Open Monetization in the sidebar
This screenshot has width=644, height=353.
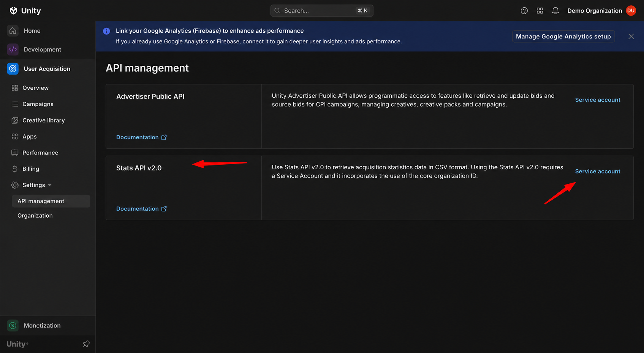42,326
